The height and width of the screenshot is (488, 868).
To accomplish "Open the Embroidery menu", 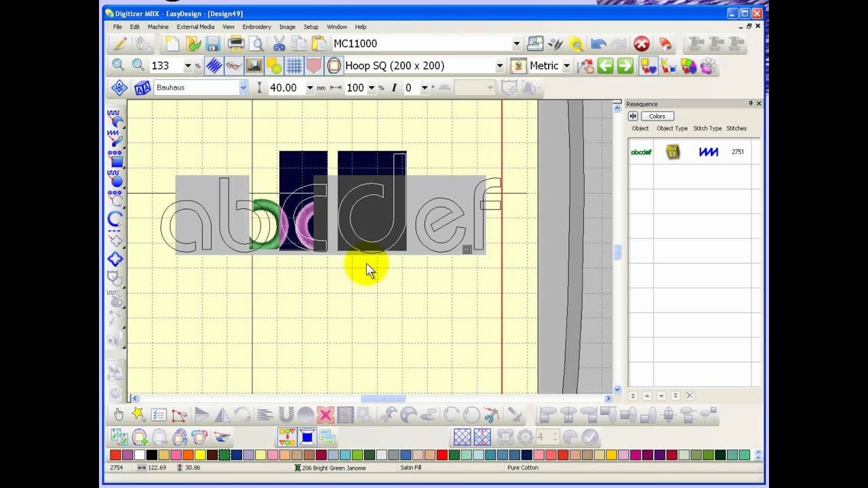I will click(x=257, y=27).
